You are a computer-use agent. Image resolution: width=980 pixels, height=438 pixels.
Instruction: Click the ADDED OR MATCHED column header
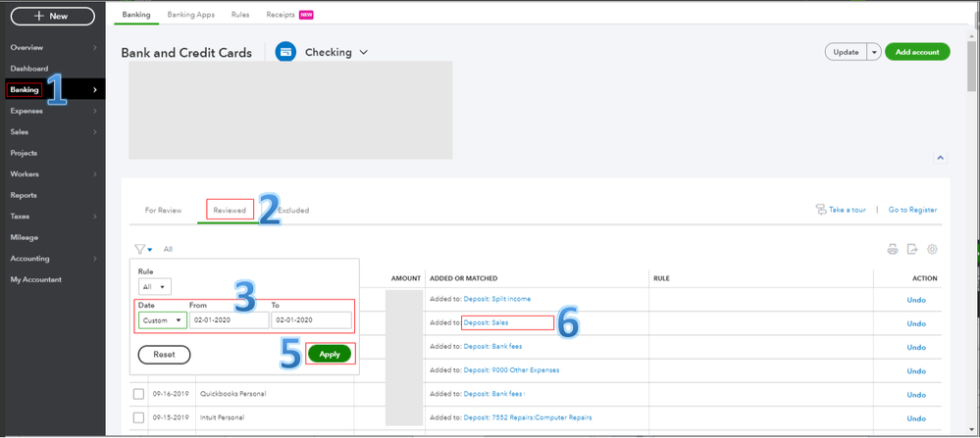[464, 278]
